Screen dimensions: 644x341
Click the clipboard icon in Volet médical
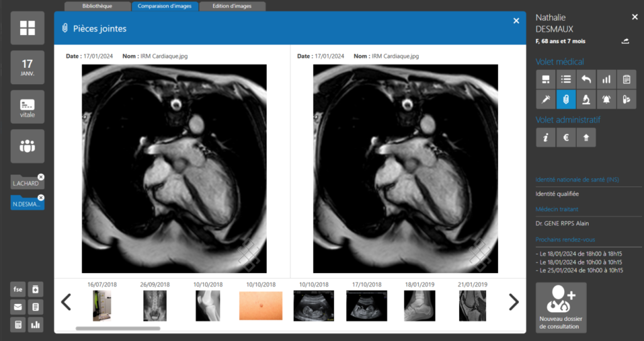626,79
